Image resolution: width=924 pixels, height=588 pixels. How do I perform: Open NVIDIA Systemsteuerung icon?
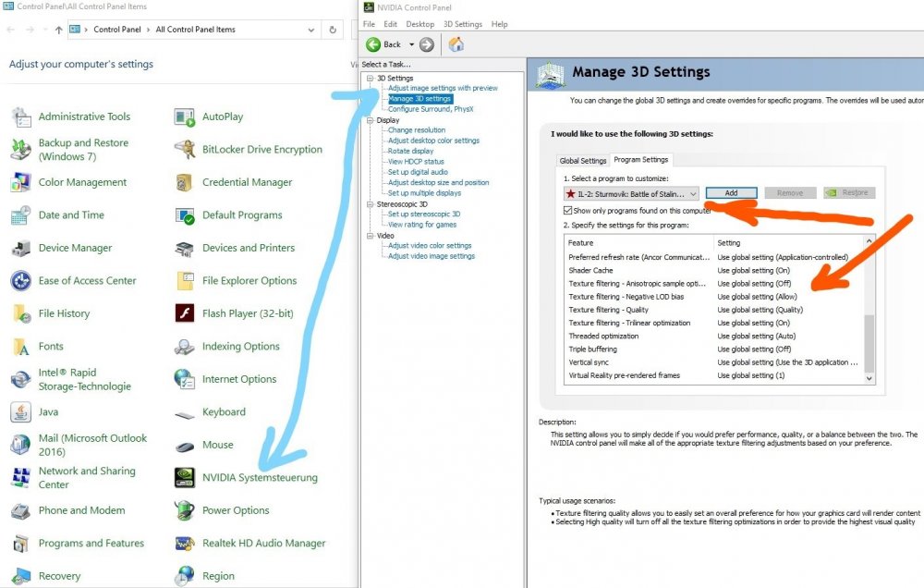[185, 478]
